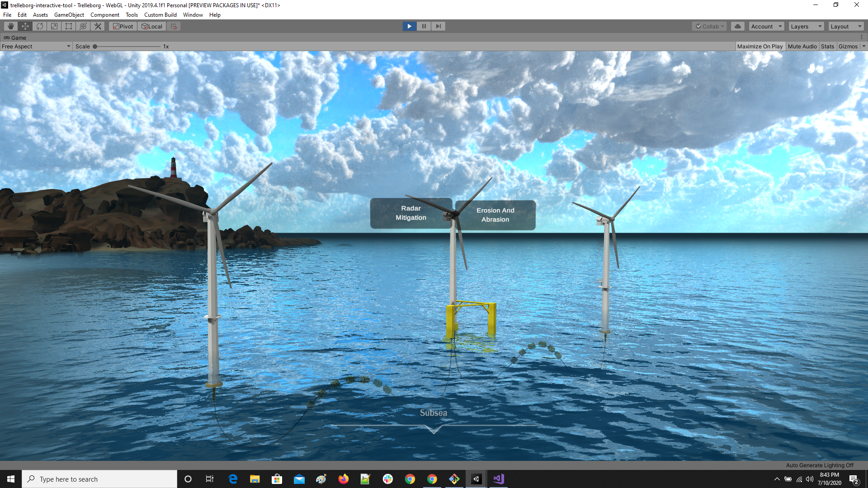Launch Microsoft Edge from taskbar
Viewport: 868px width, 488px height.
[x=233, y=479]
